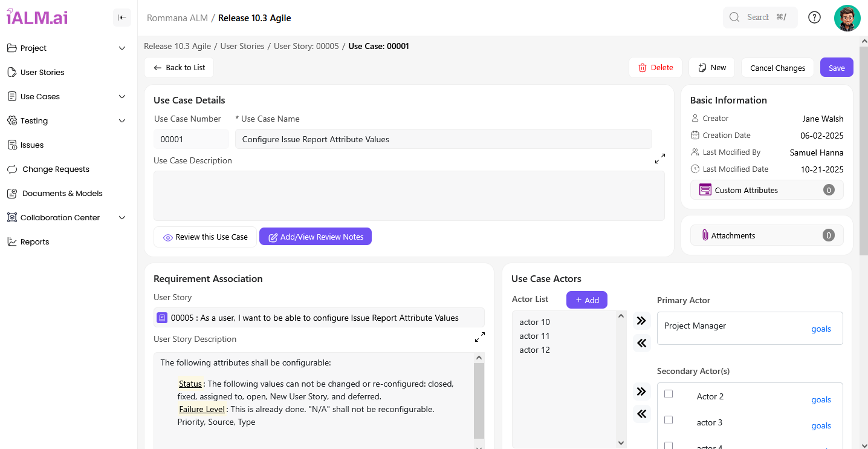The image size is (868, 449).
Task: Expand the Use Case Description field
Action: (x=659, y=159)
